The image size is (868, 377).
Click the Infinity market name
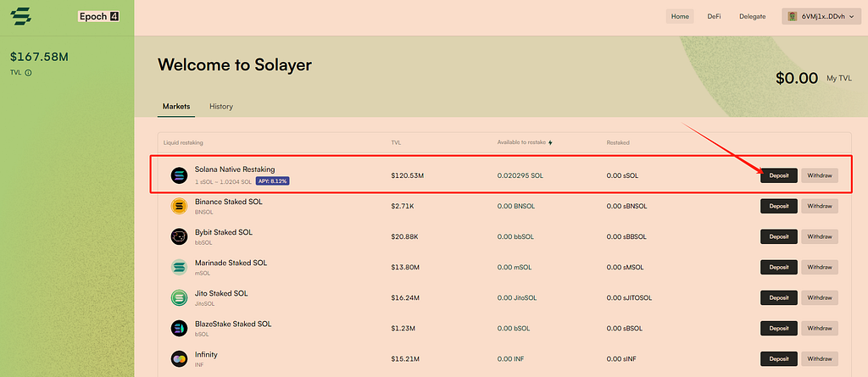tap(206, 354)
